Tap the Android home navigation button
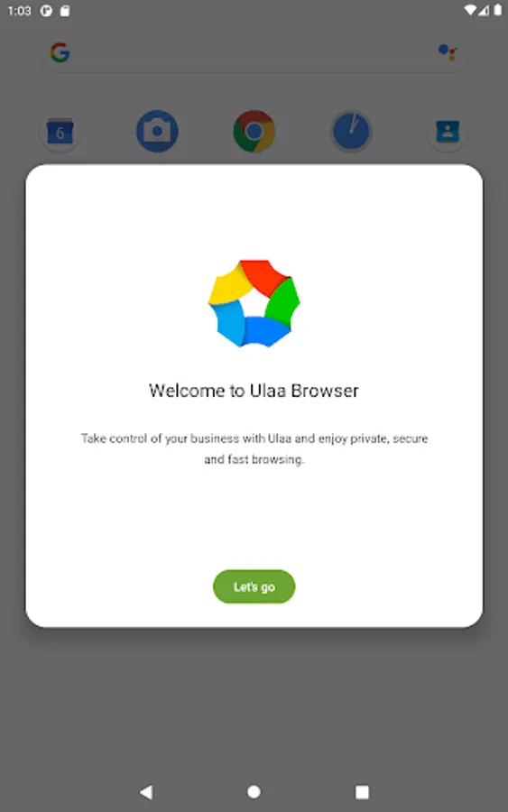The image size is (508, 812). [254, 792]
